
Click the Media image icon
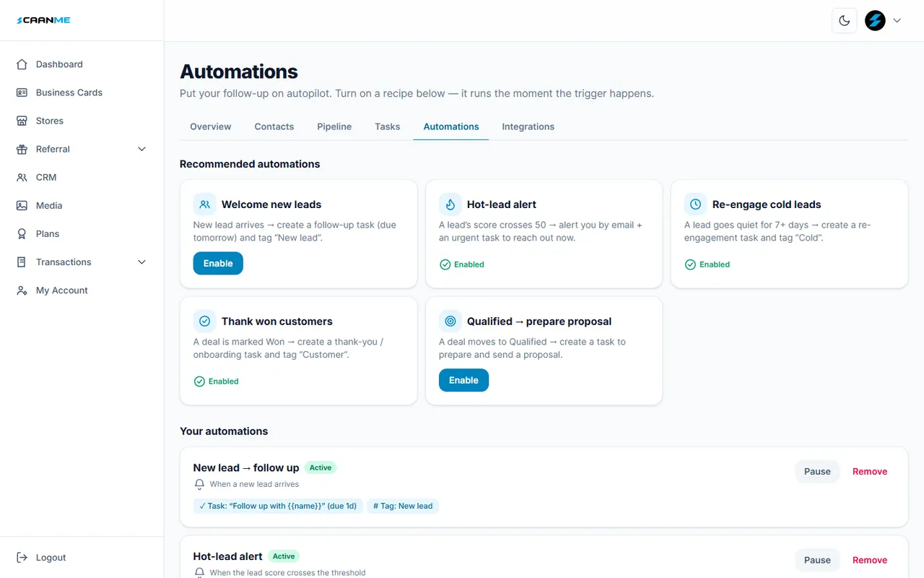point(22,205)
